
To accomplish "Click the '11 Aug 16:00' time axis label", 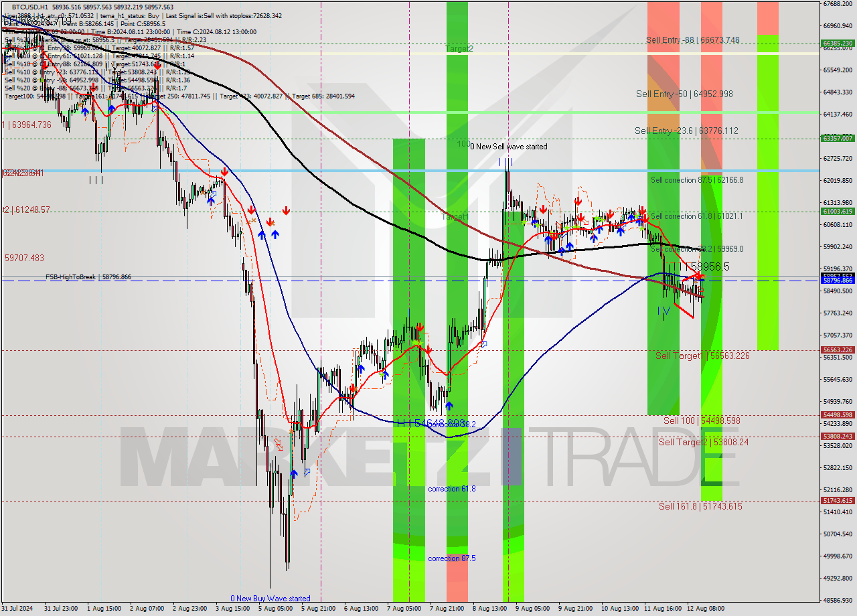I will [662, 609].
